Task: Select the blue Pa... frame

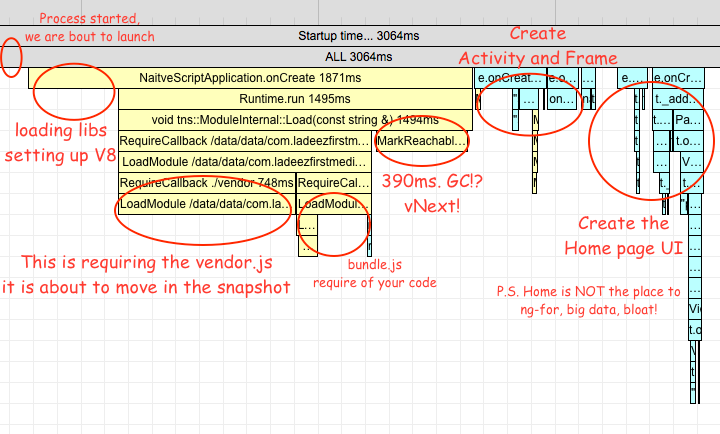Action: point(688,120)
